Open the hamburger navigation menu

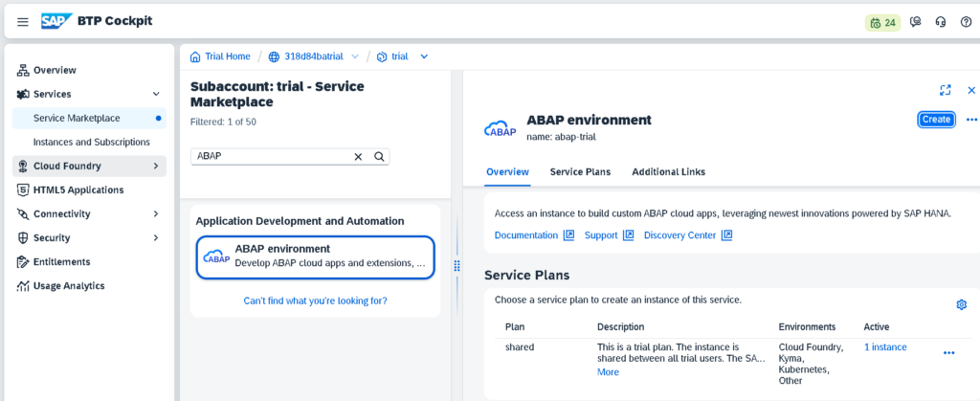(x=23, y=22)
